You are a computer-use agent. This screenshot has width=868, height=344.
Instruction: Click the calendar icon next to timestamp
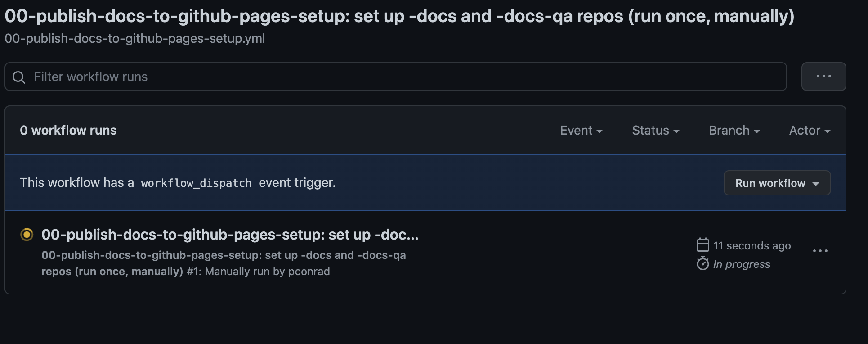point(702,245)
